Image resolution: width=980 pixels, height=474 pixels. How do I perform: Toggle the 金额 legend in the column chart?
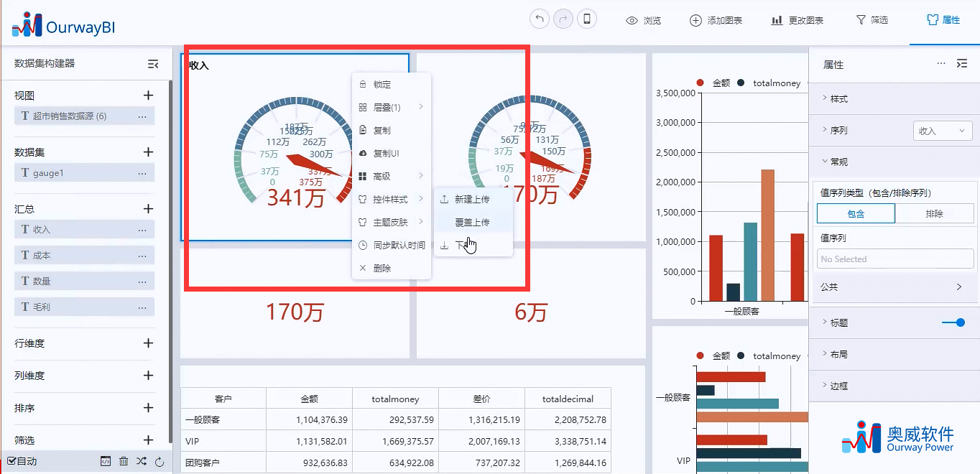click(x=713, y=83)
